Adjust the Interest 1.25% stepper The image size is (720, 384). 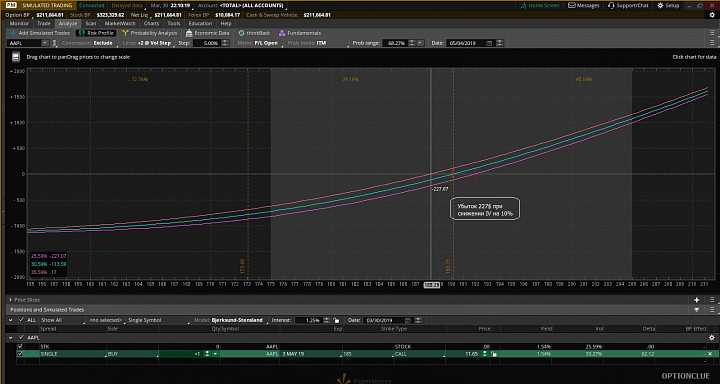coord(326,320)
